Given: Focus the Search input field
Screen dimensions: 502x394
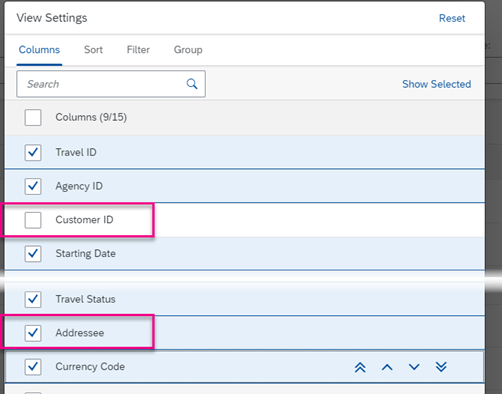Looking at the screenshot, I should coord(111,84).
